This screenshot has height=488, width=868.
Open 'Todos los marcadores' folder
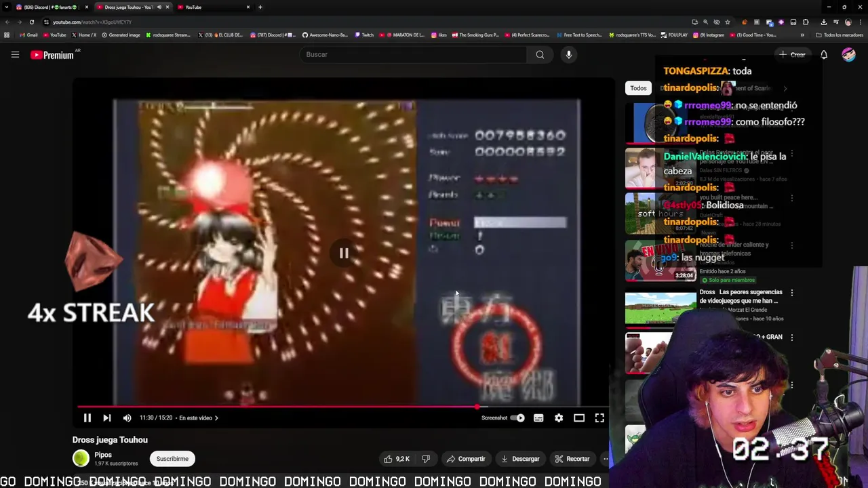pos(840,35)
